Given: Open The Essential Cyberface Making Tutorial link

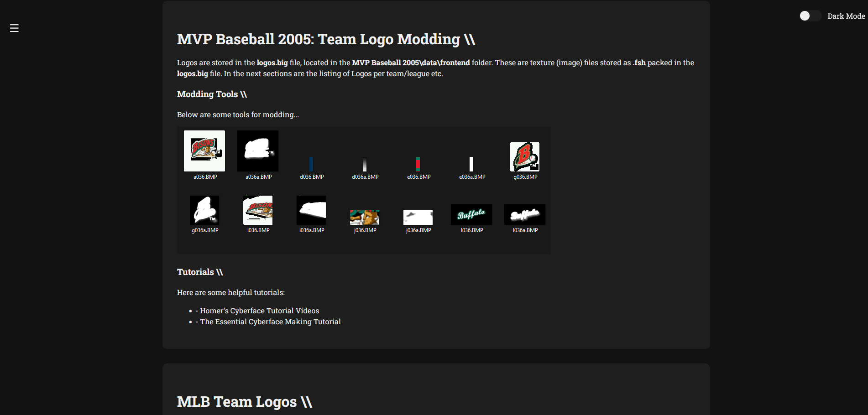Looking at the screenshot, I should point(270,322).
